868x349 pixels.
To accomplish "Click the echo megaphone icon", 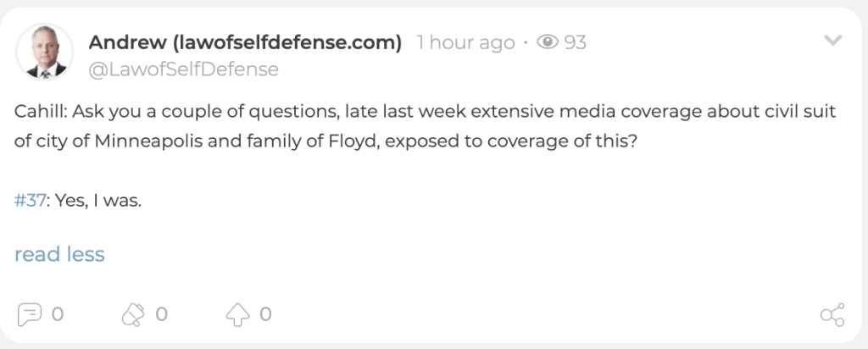I will pyautogui.click(x=134, y=315).
